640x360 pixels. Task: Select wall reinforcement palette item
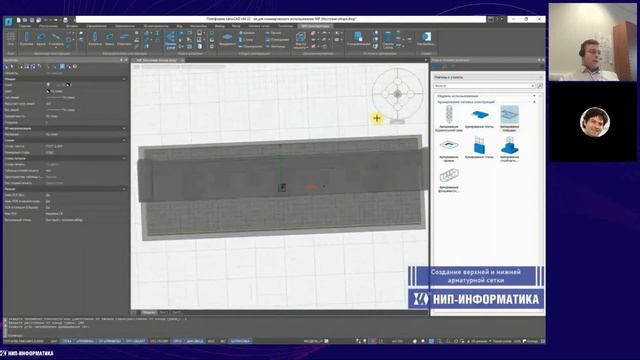(x=480, y=148)
